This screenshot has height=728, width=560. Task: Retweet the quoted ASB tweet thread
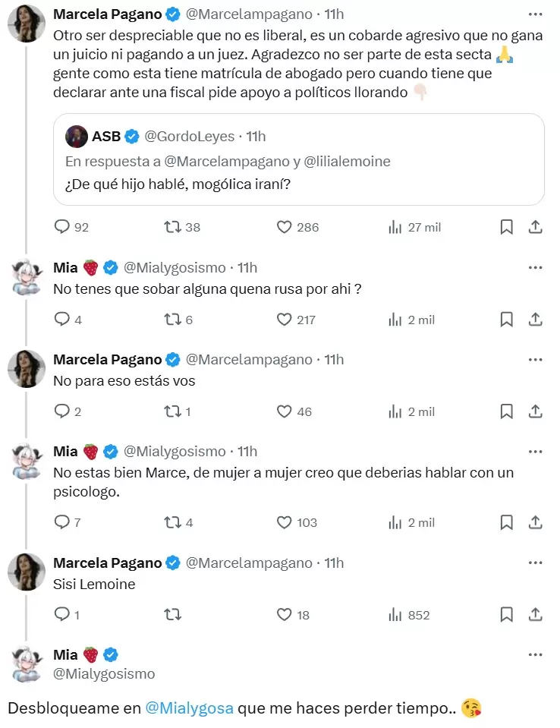[168, 226]
